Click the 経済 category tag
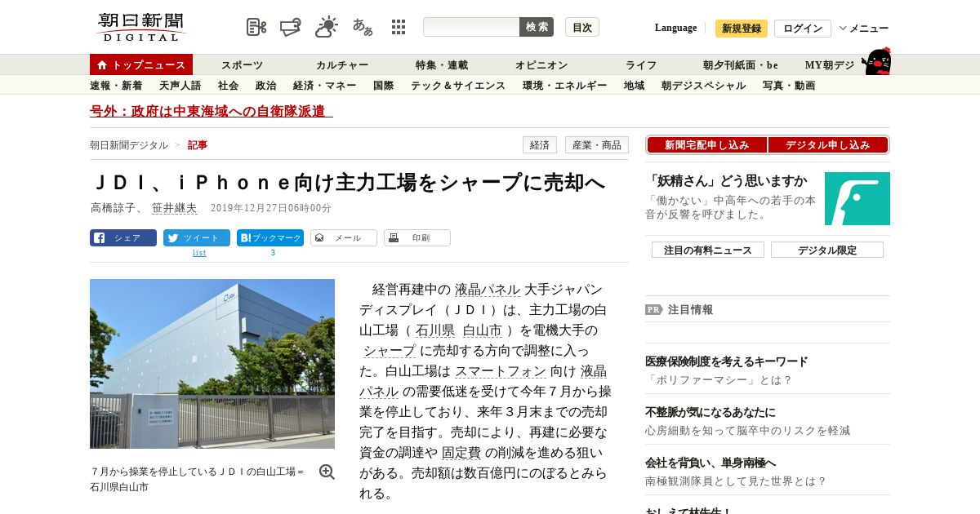The height and width of the screenshot is (514, 980). pos(539,145)
